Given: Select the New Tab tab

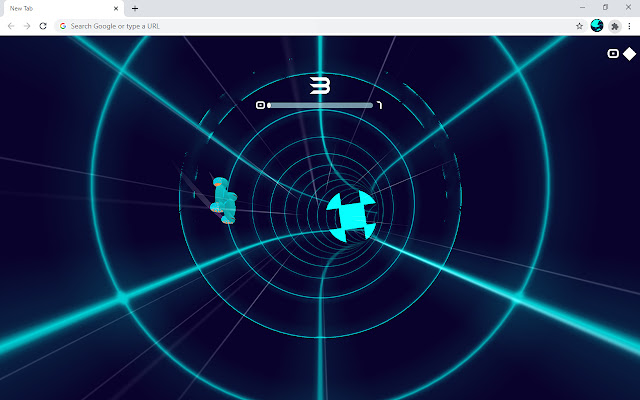Looking at the screenshot, I should point(63,8).
